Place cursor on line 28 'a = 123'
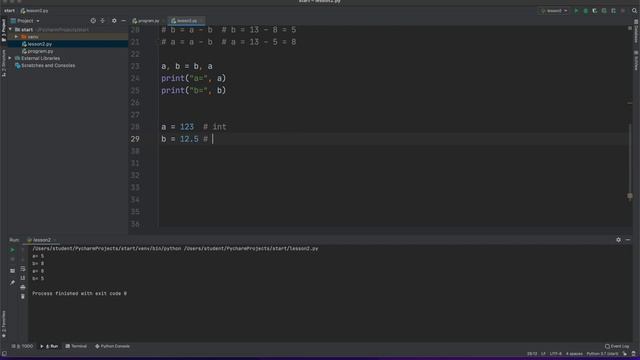The height and width of the screenshot is (360, 640). (178, 127)
